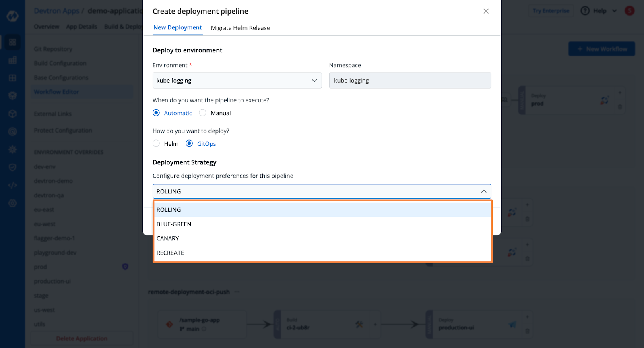
Task: Click shield icon next to prod
Action: click(x=125, y=267)
